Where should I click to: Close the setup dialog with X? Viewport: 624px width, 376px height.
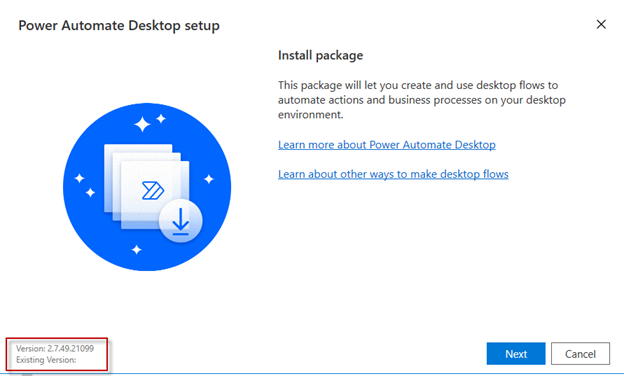(601, 24)
